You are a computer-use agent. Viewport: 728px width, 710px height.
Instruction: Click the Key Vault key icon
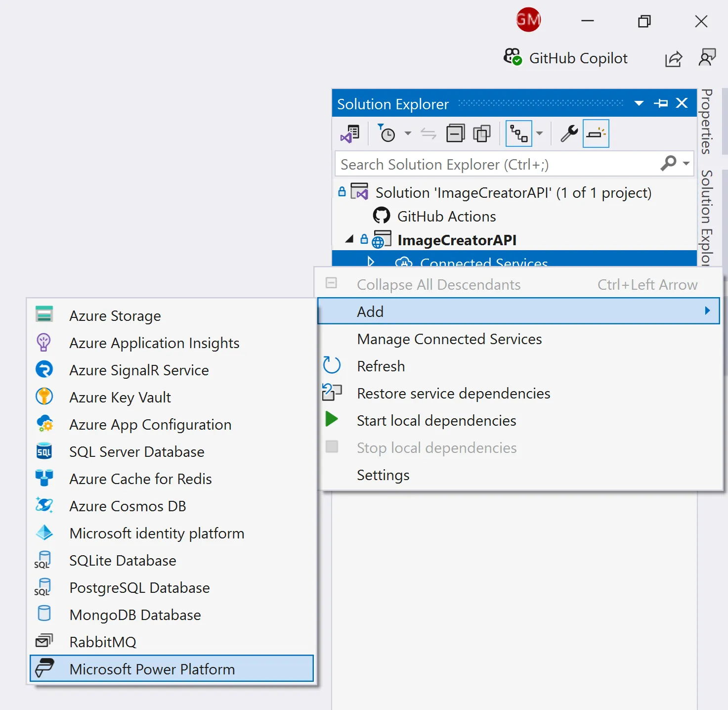pyautogui.click(x=44, y=397)
